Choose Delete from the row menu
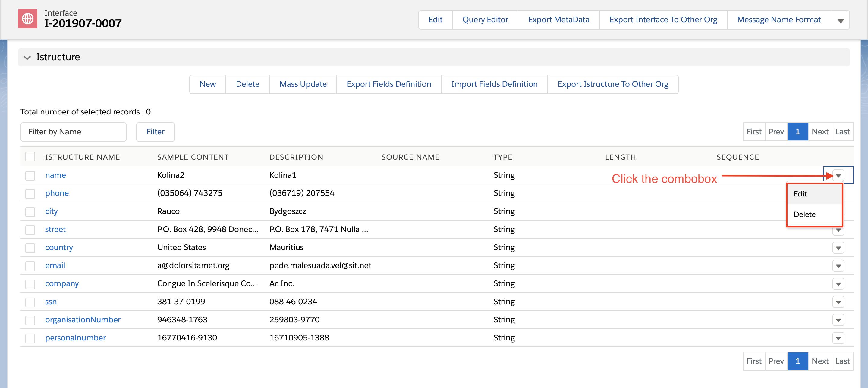Screen dimensions: 868x388 (x=804, y=214)
